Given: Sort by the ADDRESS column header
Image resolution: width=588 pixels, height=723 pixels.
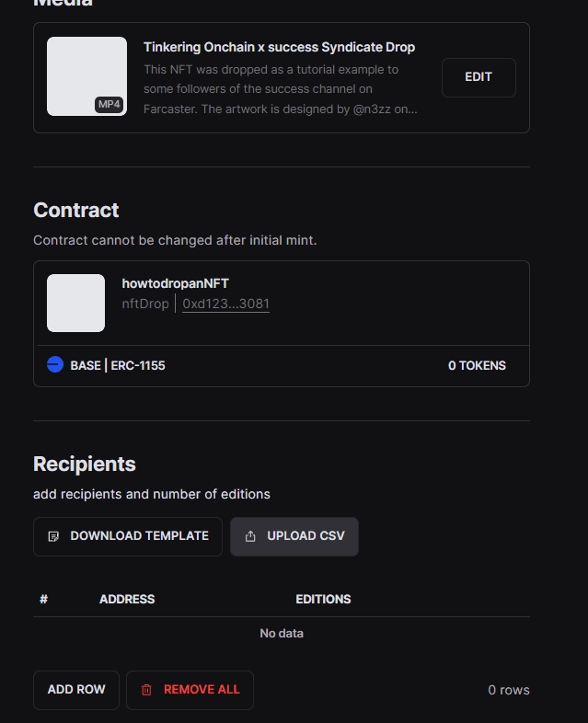Looking at the screenshot, I should pos(127,599).
